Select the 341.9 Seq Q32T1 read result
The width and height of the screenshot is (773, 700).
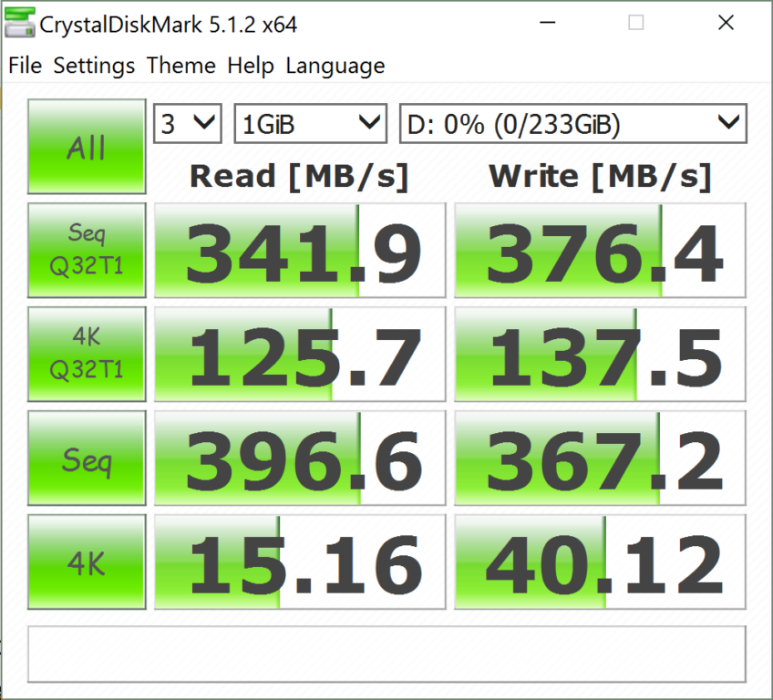click(300, 251)
